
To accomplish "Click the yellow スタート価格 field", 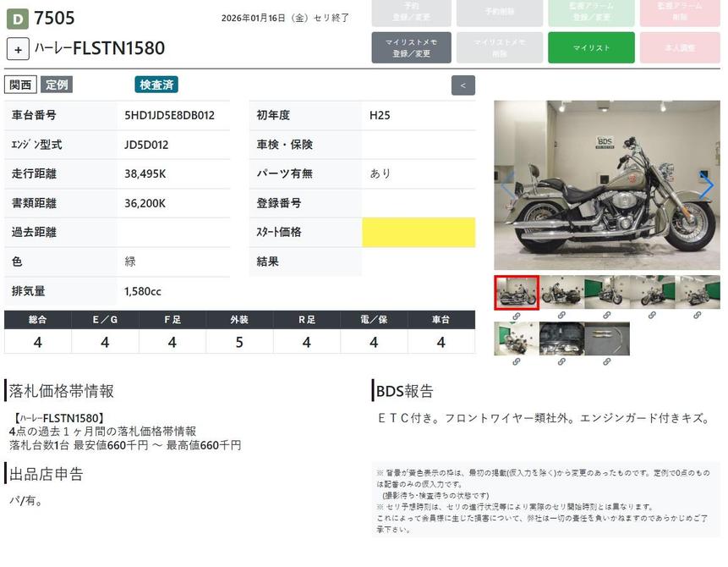I will click(419, 232).
